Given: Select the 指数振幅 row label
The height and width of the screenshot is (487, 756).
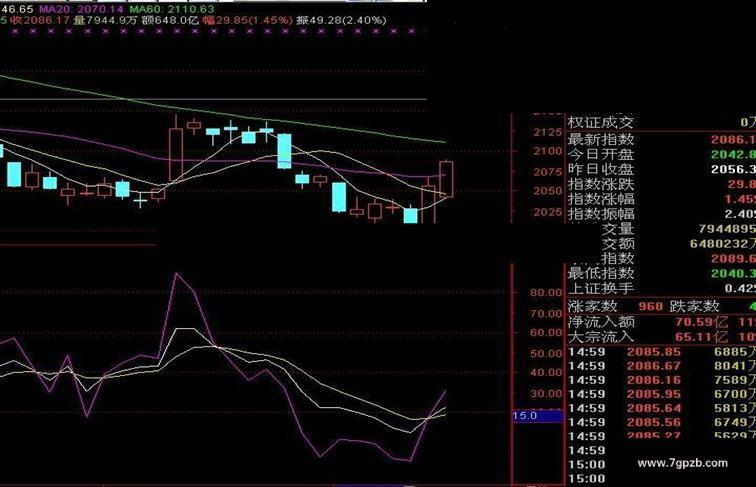Looking at the screenshot, I should point(600,214).
